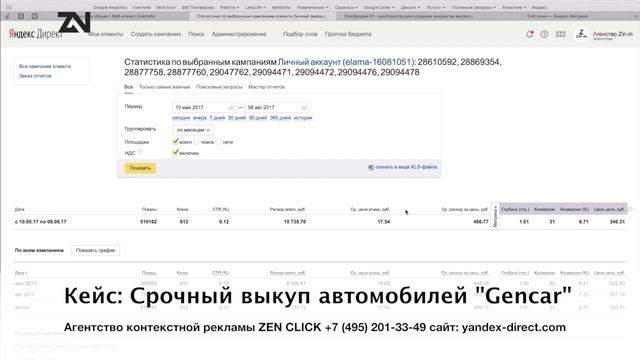Image resolution: width=640 pixels, height=360 pixels.
Task: Check the сети platforms checkbox
Action: (x=218, y=142)
